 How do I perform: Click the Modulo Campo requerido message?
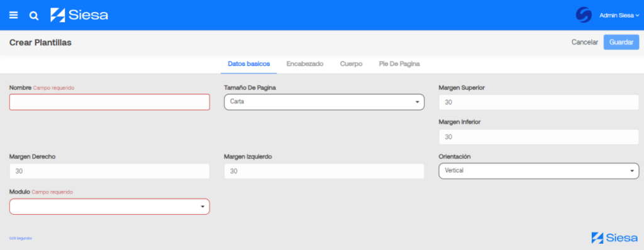click(x=52, y=192)
